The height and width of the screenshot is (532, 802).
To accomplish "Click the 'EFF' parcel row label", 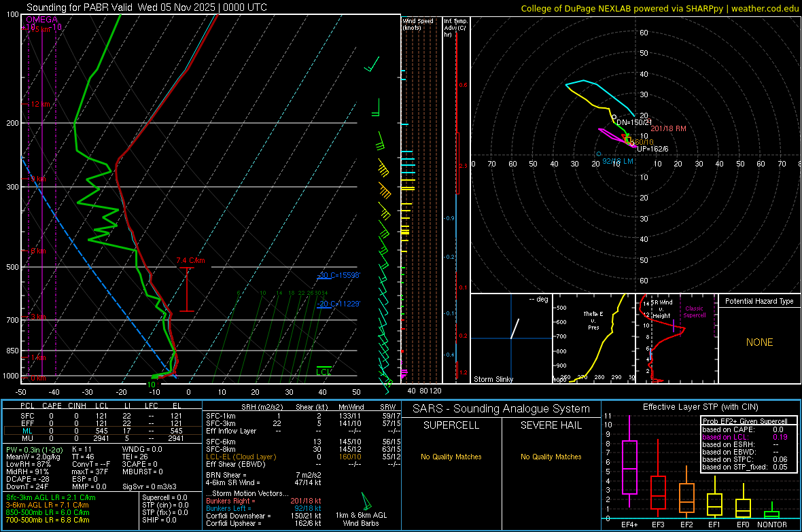I will (27, 423).
